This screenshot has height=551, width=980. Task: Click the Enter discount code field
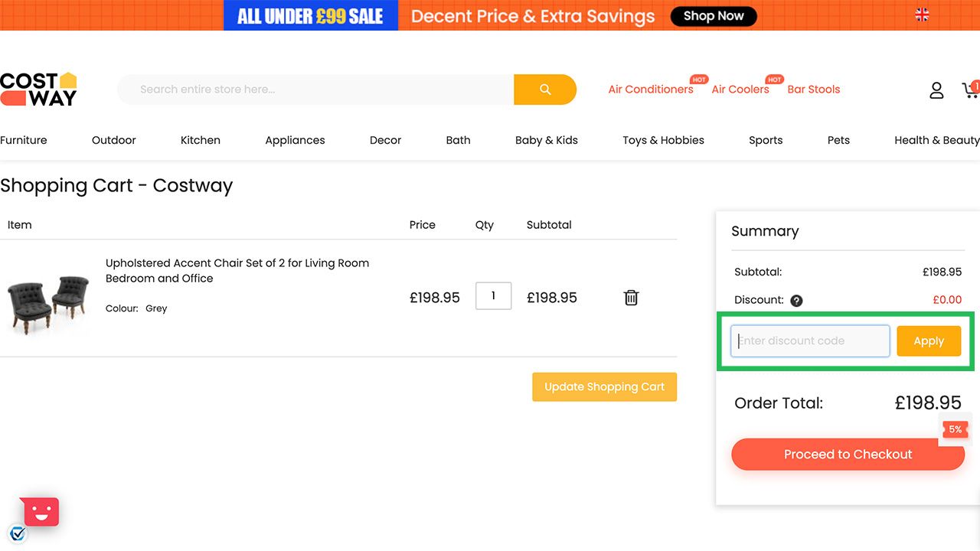(x=810, y=341)
